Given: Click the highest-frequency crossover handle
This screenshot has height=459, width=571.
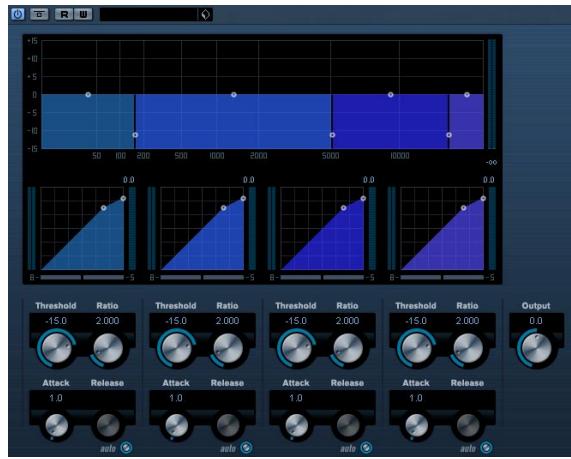Looking at the screenshot, I should [449, 135].
